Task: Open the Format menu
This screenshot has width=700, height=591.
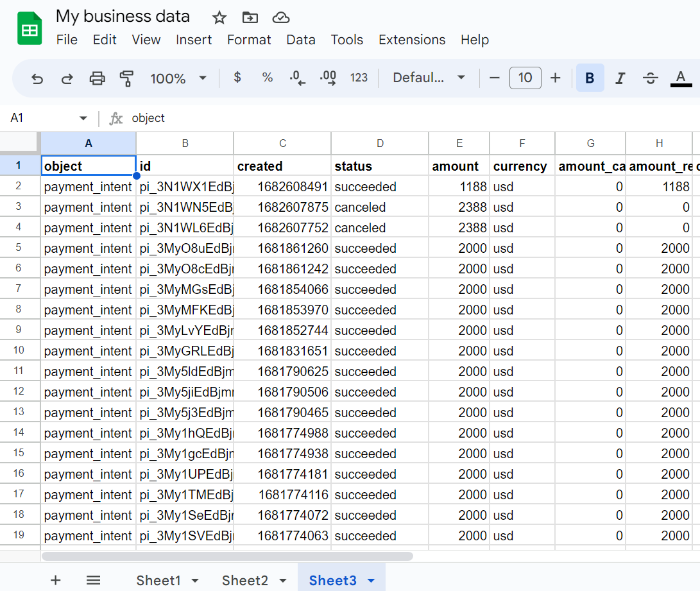Action: [249, 40]
